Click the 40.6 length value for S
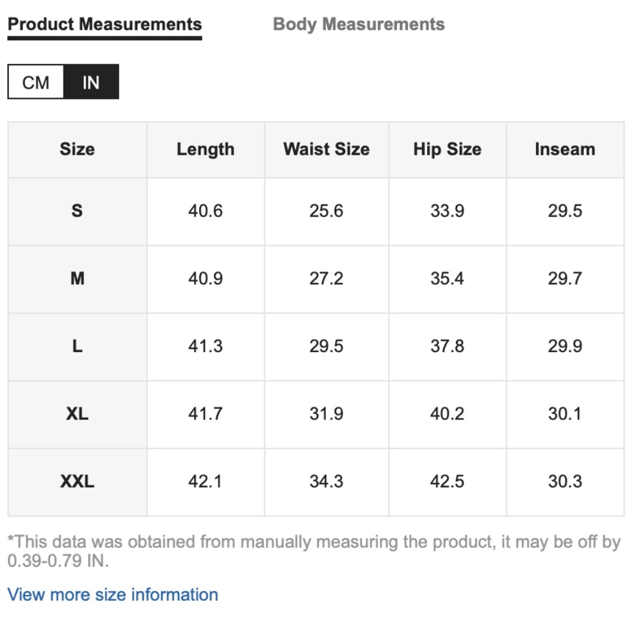Screen dimensions: 644x644 (205, 211)
